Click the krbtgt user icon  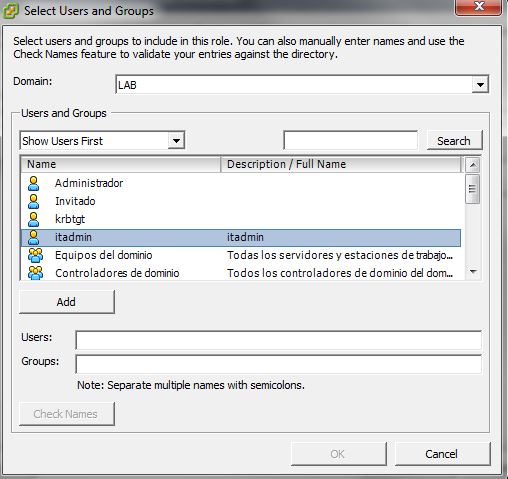coord(33,219)
